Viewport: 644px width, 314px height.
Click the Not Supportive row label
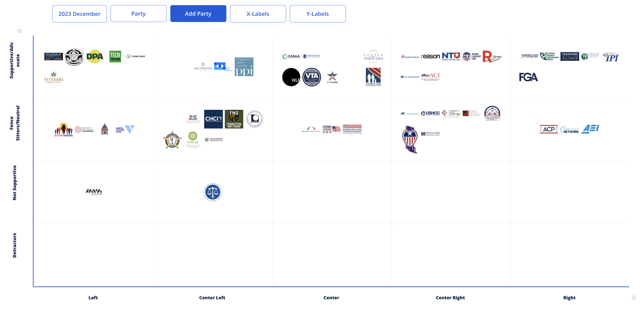(x=14, y=183)
